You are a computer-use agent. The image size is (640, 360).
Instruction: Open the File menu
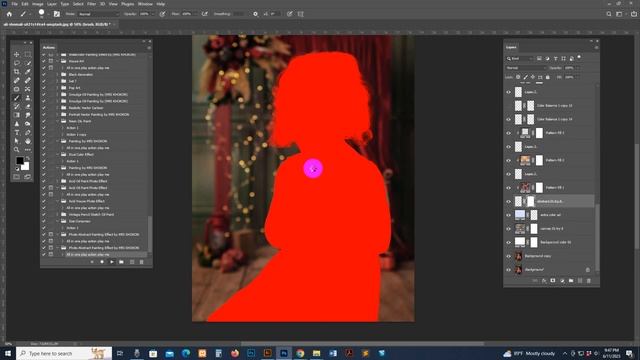(14, 4)
